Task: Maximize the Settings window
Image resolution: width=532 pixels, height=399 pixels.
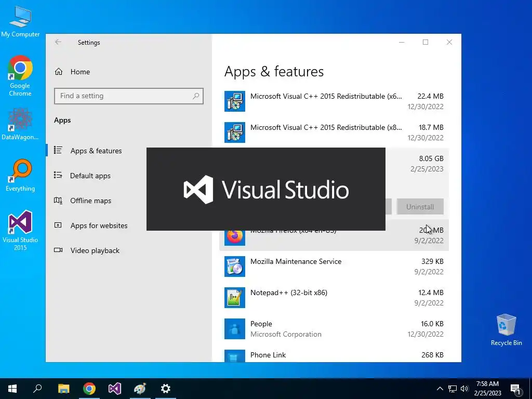Action: coord(425,42)
